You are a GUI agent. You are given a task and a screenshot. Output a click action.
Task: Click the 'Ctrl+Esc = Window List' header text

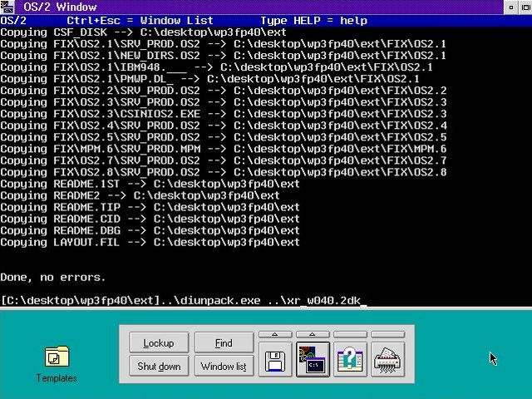coord(140,21)
